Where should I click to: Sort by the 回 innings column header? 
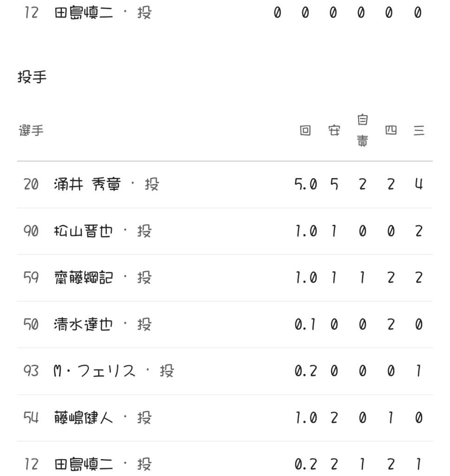[305, 131]
